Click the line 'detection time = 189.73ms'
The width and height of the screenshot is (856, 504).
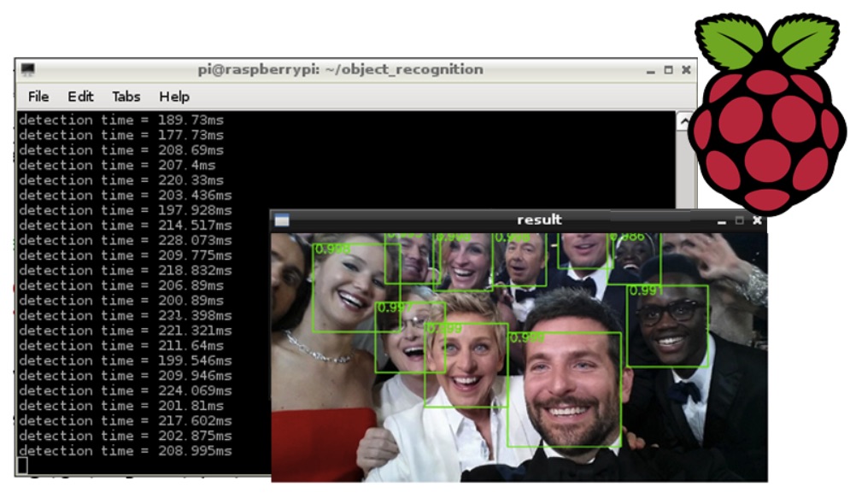[x=121, y=120]
